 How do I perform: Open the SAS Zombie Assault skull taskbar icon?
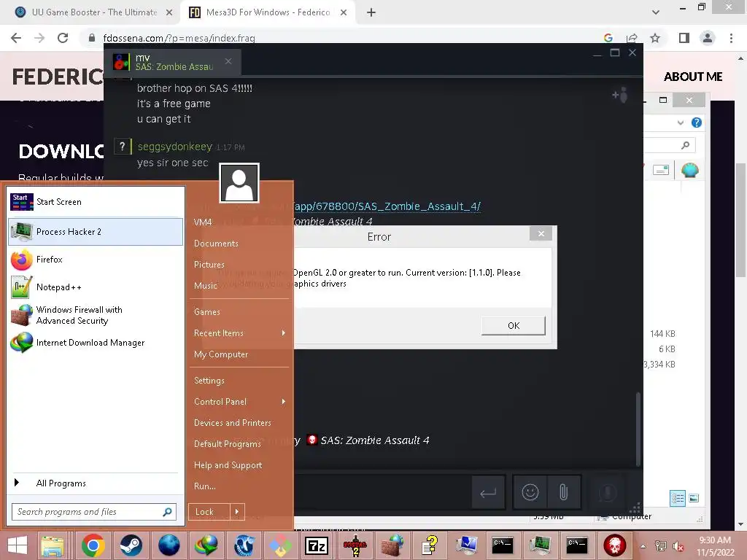click(614, 545)
